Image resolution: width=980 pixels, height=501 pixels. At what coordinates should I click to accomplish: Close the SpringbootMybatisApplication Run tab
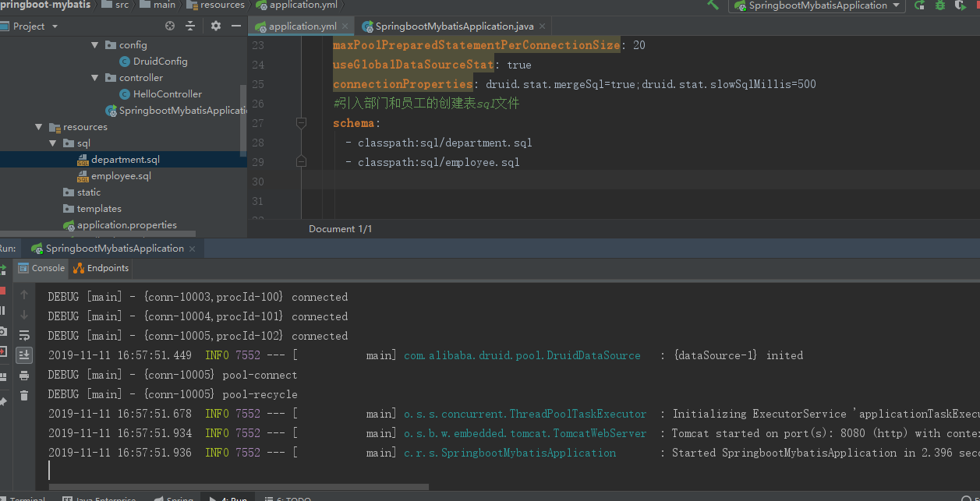(193, 249)
